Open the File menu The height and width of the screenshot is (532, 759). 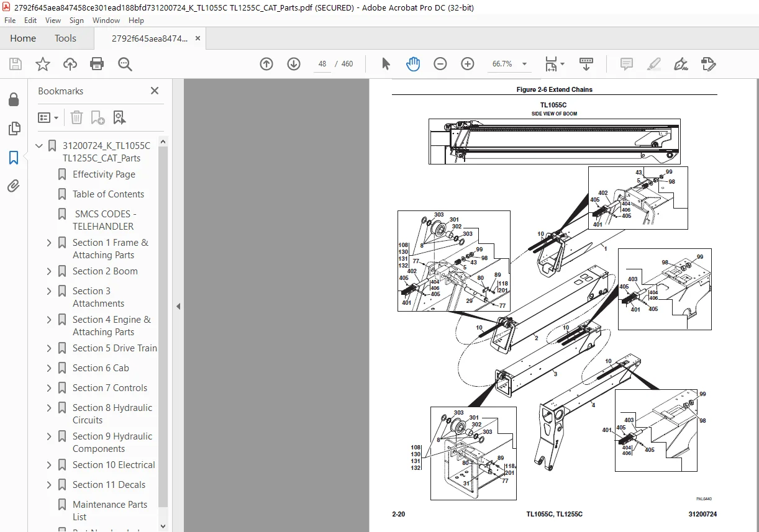[x=10, y=20]
